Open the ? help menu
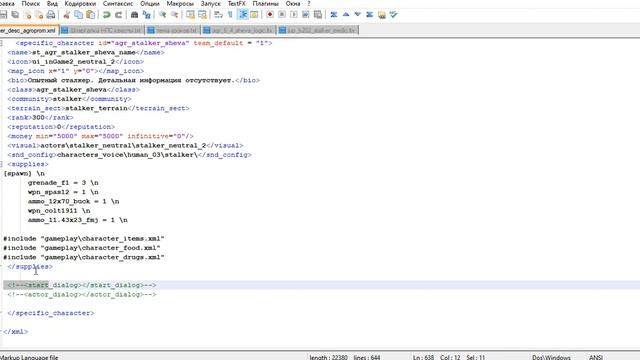 point(309,4)
